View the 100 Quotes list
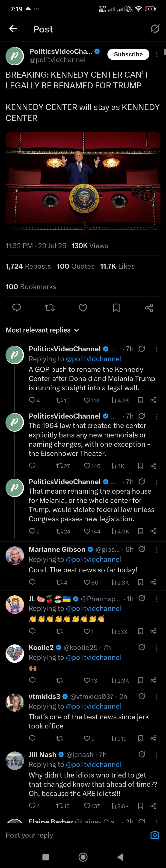The image size is (166, 868). tap(76, 266)
